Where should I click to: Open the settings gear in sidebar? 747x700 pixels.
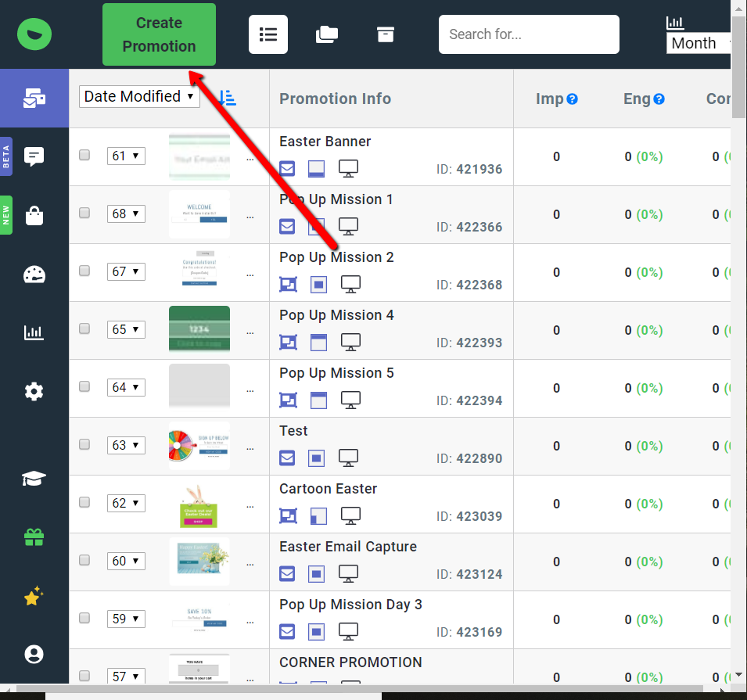click(34, 391)
